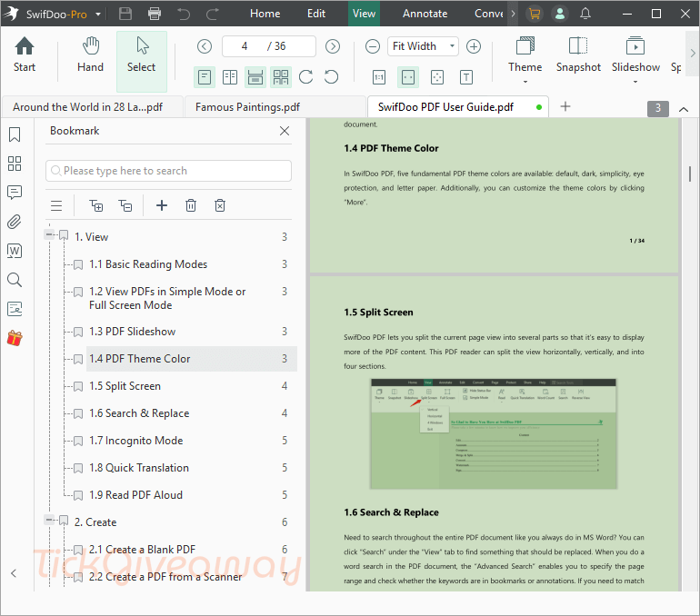700x616 pixels.
Task: Close the Bookmark panel
Action: pyautogui.click(x=285, y=131)
